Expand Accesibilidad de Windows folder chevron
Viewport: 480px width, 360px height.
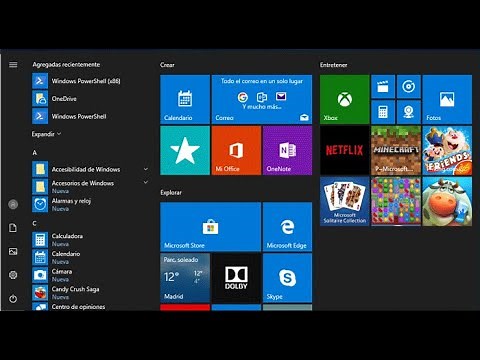(x=146, y=169)
